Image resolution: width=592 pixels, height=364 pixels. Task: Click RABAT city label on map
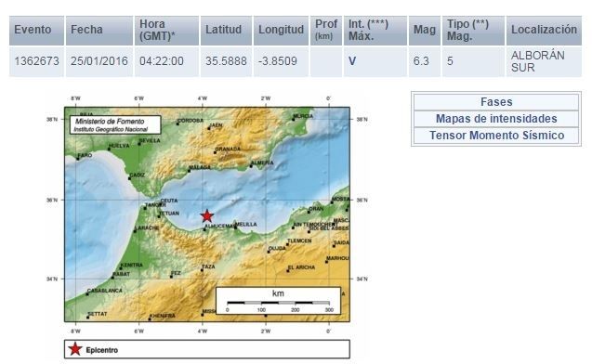tap(121, 274)
